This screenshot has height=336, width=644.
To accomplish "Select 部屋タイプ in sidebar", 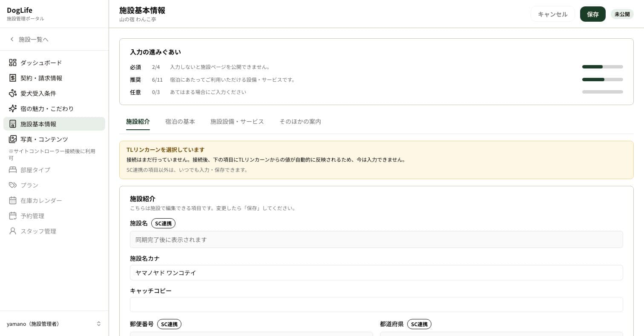I will pos(54,170).
